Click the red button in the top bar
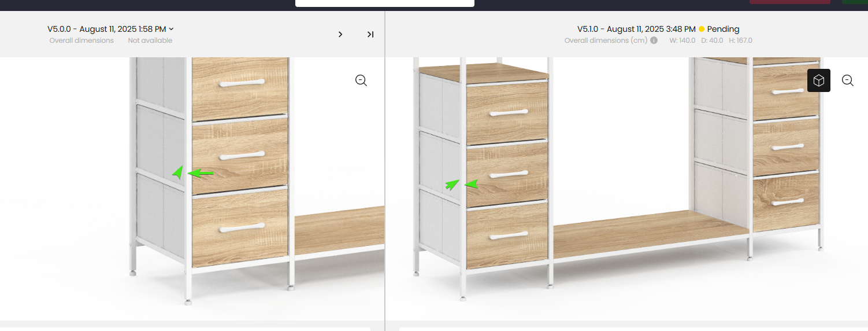This screenshot has width=868, height=331. (x=790, y=2)
